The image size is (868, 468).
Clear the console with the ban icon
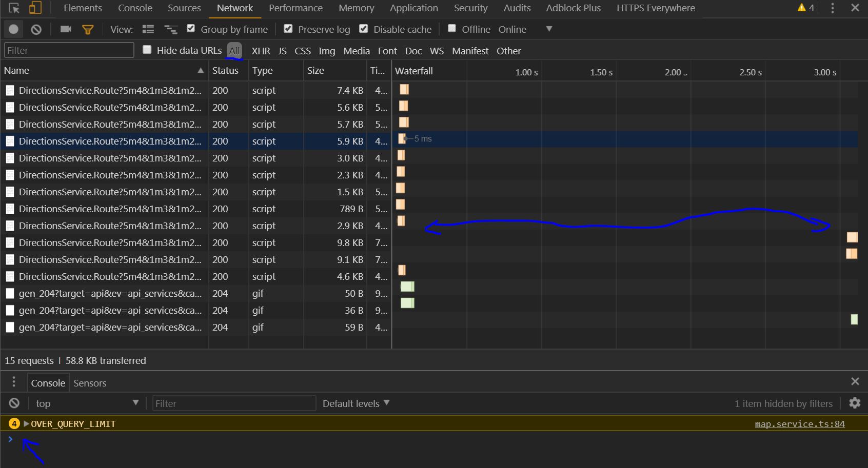click(14, 403)
